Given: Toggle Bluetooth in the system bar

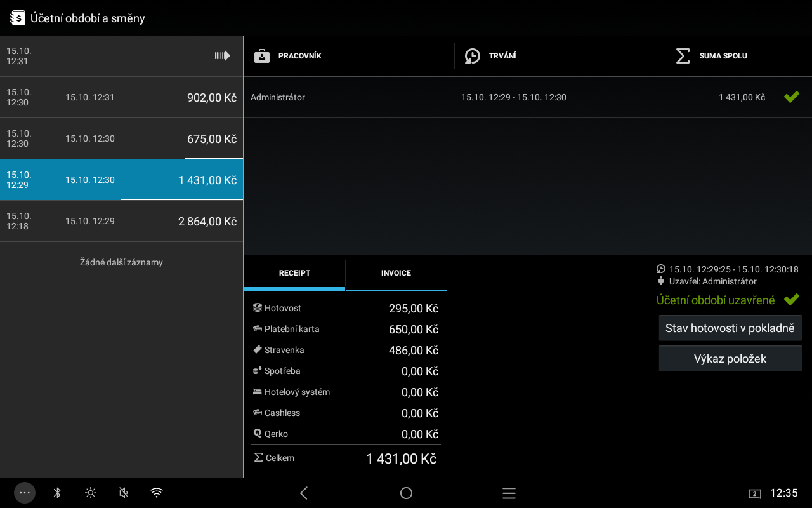Looking at the screenshot, I should pos(57,493).
